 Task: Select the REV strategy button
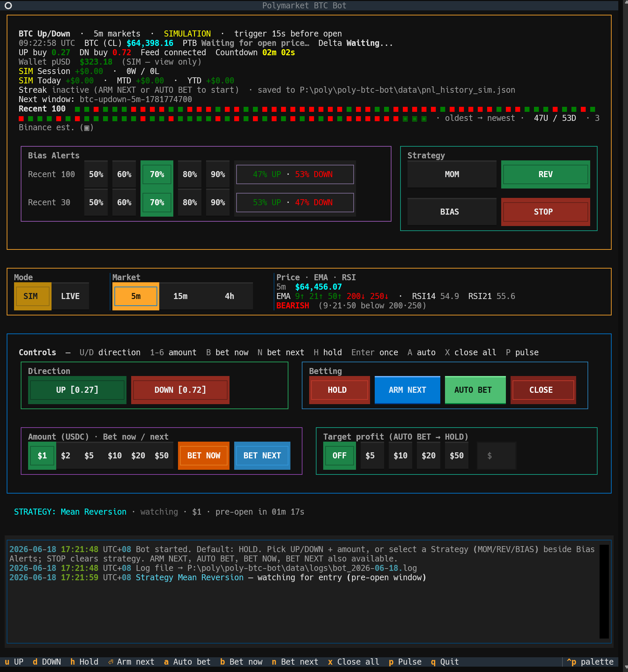pyautogui.click(x=545, y=174)
